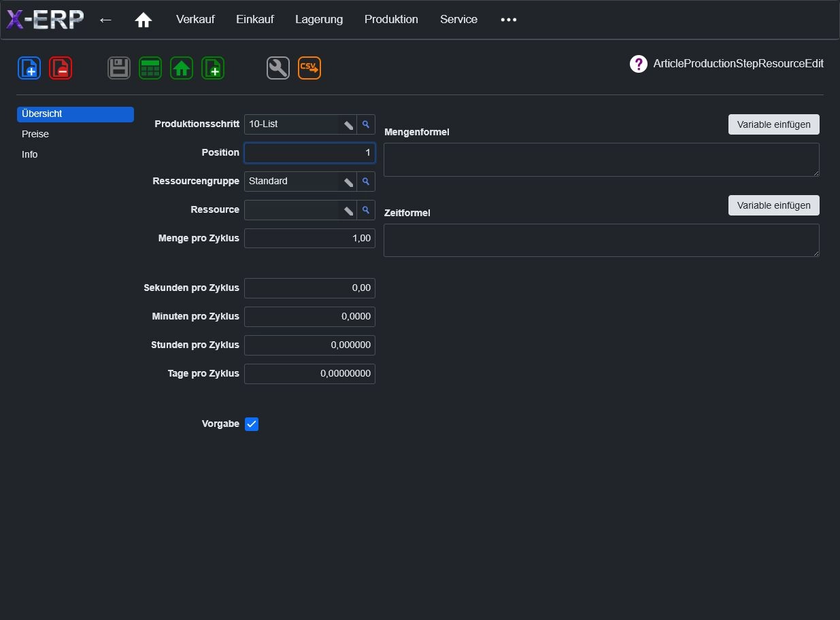Click the orange CSV export icon
Viewport: 840px width, 620px height.
pos(309,68)
